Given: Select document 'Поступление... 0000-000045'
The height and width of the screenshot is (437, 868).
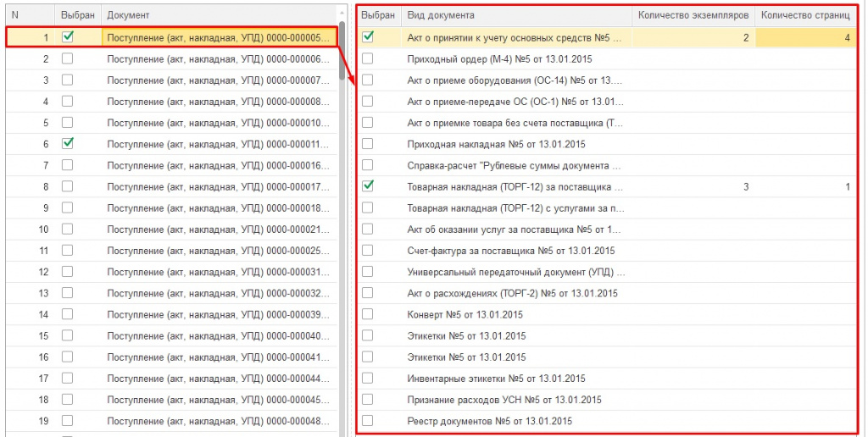Looking at the screenshot, I should click(219, 400).
